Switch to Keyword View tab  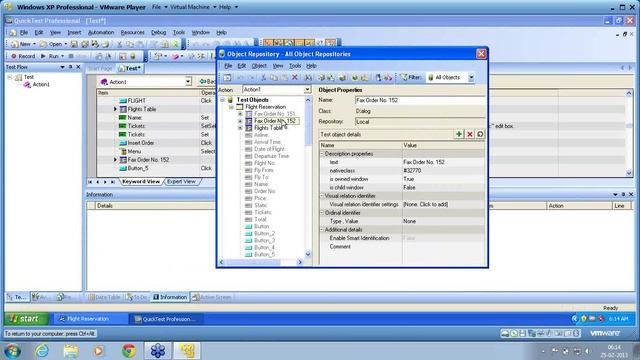tap(141, 182)
